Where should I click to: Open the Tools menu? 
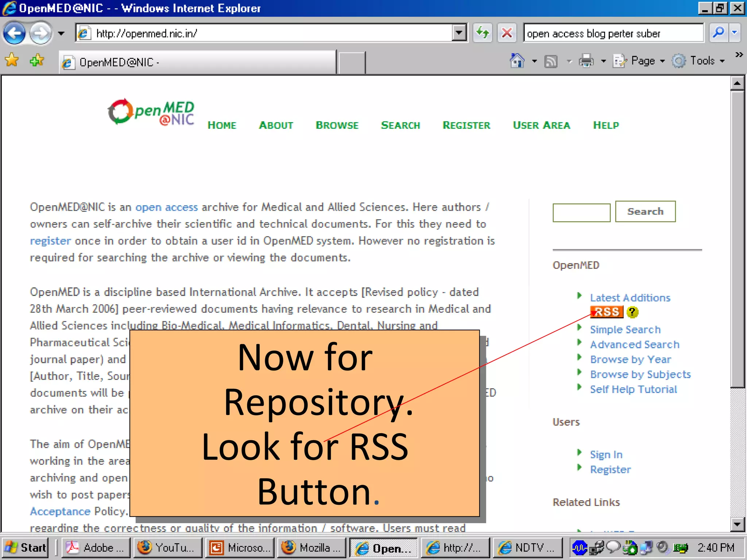698,61
